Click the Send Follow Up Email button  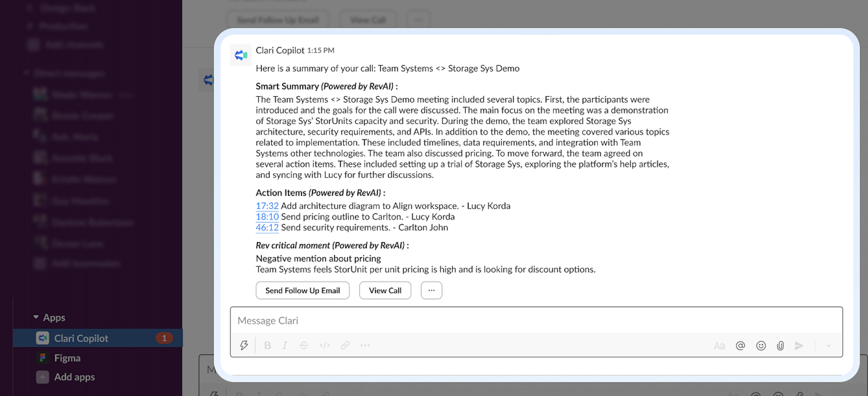coord(302,290)
